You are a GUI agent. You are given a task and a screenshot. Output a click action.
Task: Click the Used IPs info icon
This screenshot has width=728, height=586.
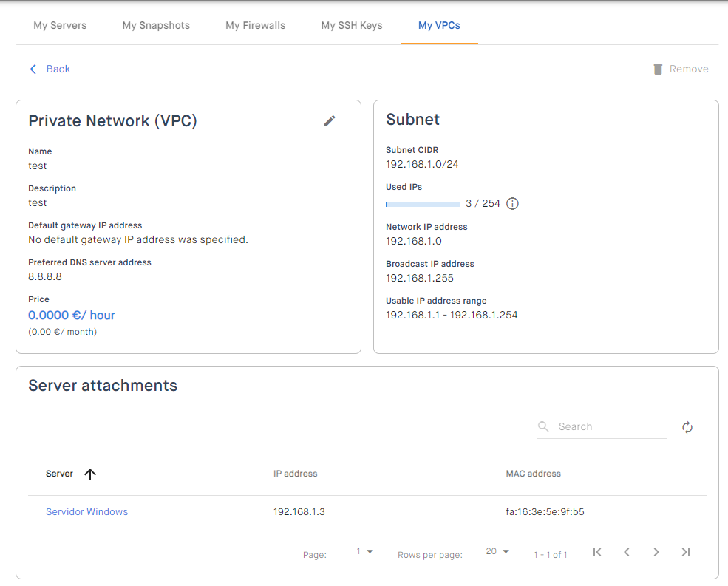tap(512, 203)
